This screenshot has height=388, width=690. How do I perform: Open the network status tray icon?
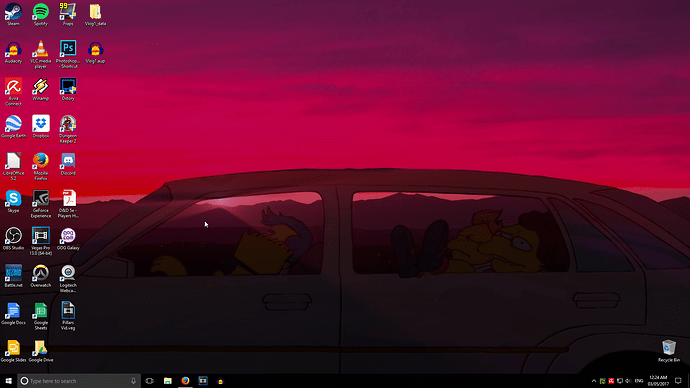[620, 381]
